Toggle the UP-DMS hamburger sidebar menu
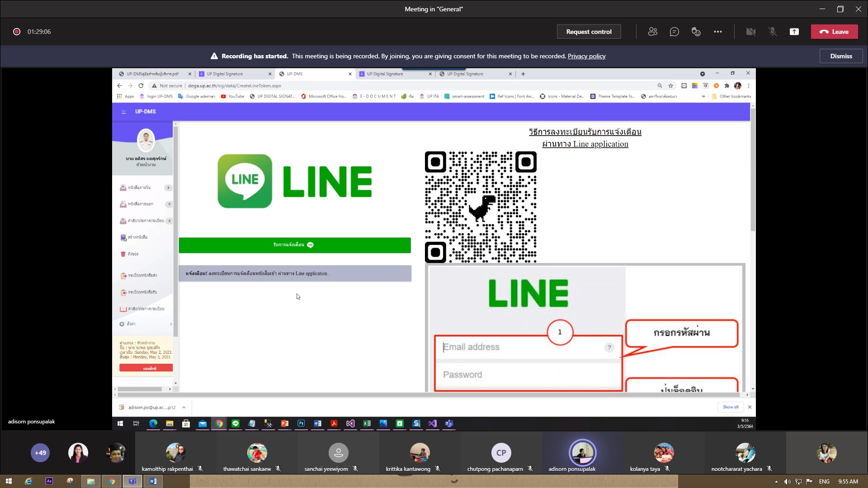Screen dimensions: 868x488 click(x=123, y=112)
